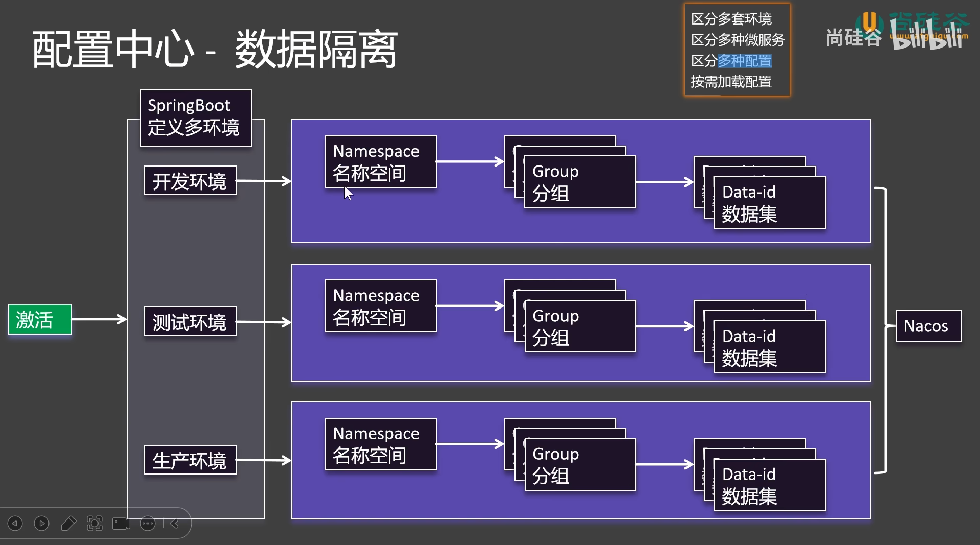
Task: Collapse the slideshow toolbar with chevron
Action: [175, 524]
